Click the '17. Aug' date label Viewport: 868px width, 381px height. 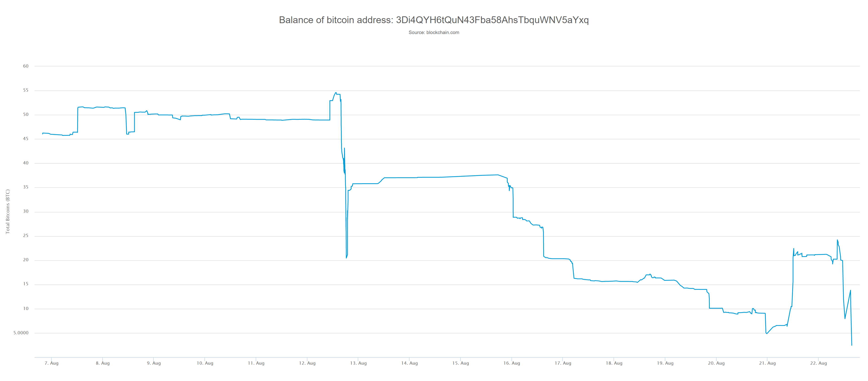coord(563,363)
